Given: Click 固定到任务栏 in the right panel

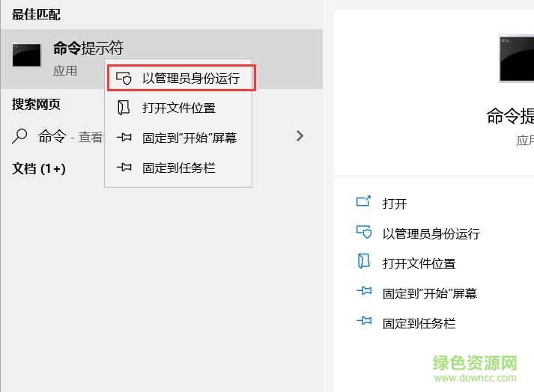Looking at the screenshot, I should (419, 323).
